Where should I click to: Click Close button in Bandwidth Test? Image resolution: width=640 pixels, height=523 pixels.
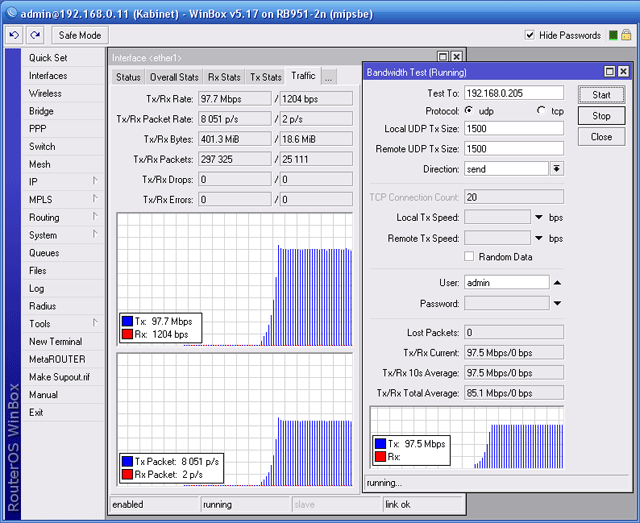click(x=601, y=137)
